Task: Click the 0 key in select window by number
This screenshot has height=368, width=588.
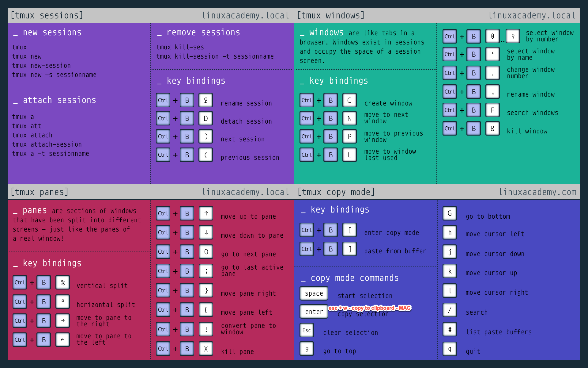Action: [x=492, y=36]
